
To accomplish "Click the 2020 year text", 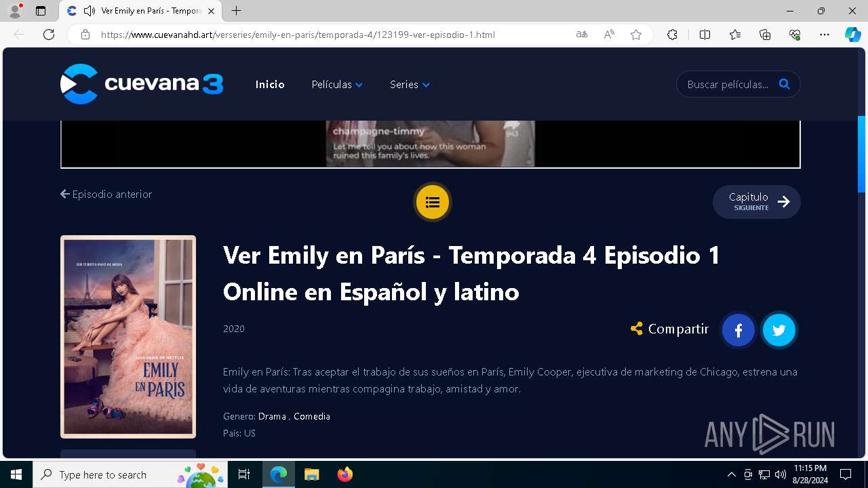I will tap(234, 329).
